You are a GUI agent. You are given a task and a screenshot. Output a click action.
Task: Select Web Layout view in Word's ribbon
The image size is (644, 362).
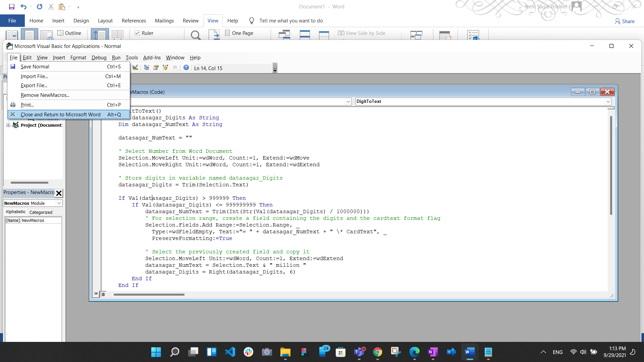pos(47,35)
